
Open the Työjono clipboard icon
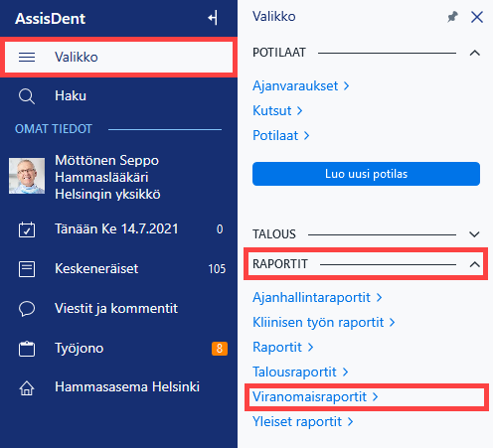(27, 349)
